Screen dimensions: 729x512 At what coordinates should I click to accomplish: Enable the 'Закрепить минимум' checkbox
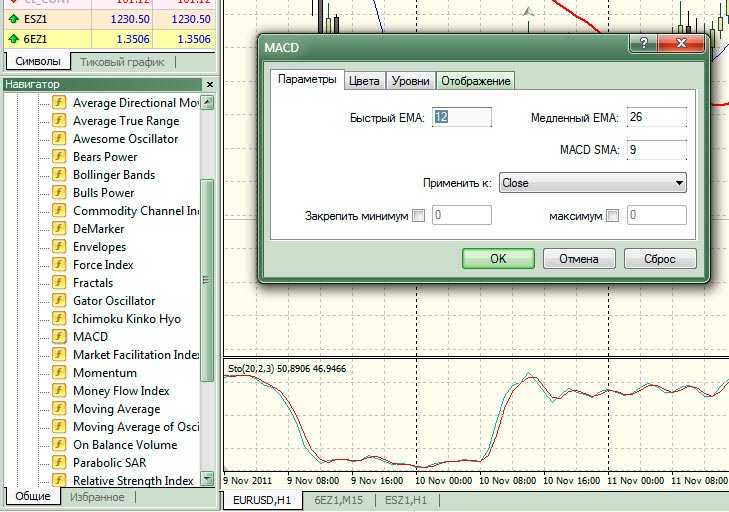(x=418, y=215)
